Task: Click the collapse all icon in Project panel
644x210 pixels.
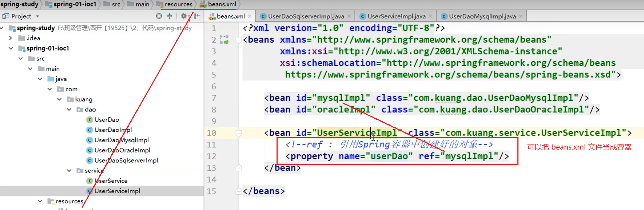Action: point(170,16)
